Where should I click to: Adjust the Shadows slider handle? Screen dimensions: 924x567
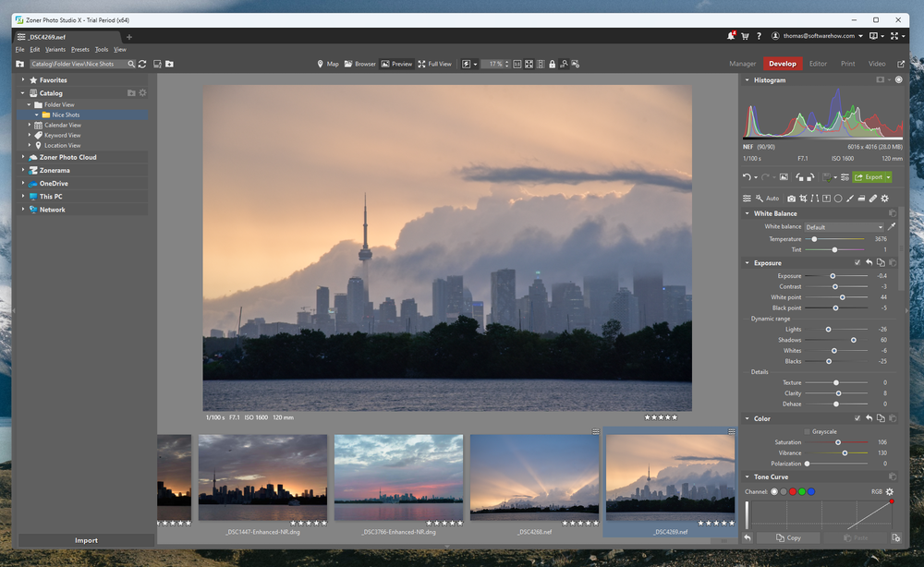(x=854, y=340)
